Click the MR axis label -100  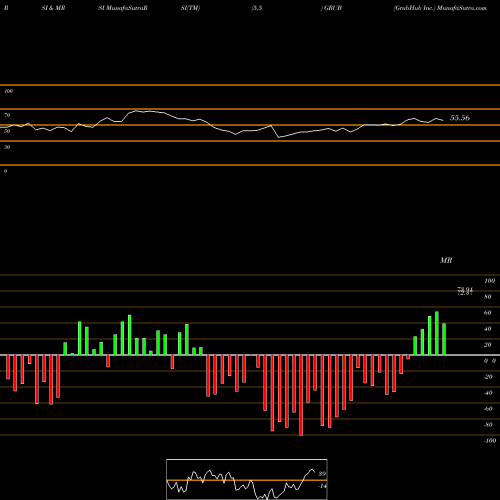coord(490,441)
